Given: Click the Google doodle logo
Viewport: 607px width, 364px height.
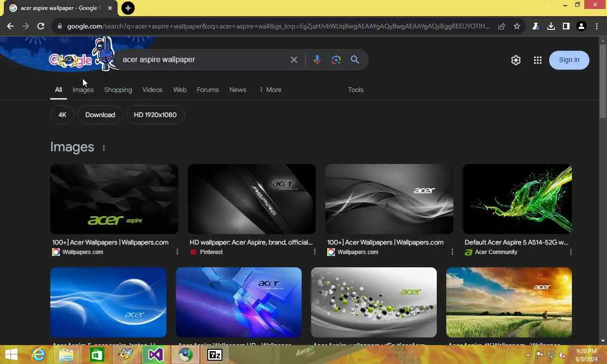Looking at the screenshot, I should pos(70,60).
